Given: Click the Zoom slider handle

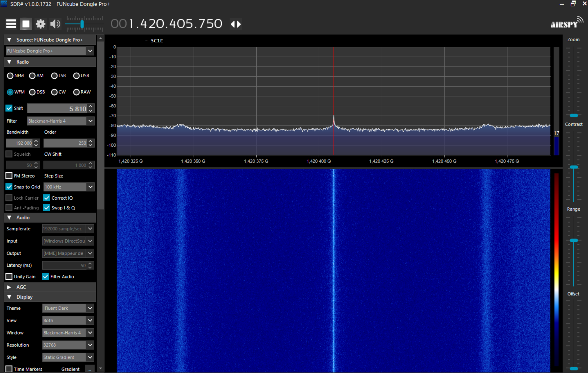Looking at the screenshot, I should coord(574,116).
